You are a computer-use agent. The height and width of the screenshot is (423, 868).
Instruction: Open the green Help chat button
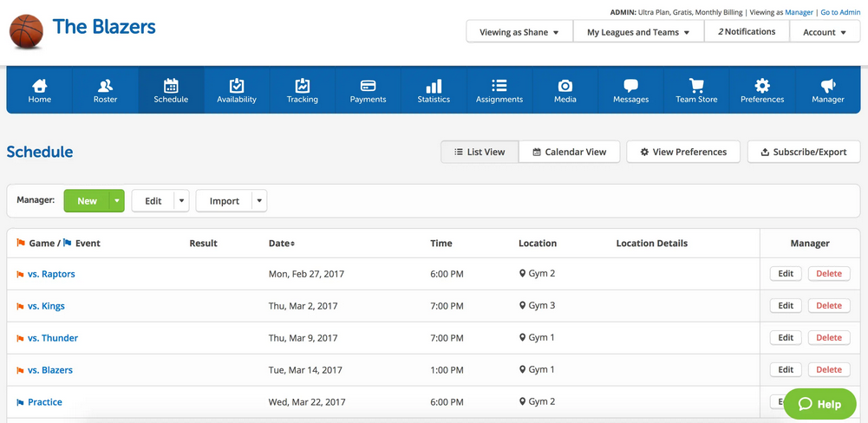[819, 404]
